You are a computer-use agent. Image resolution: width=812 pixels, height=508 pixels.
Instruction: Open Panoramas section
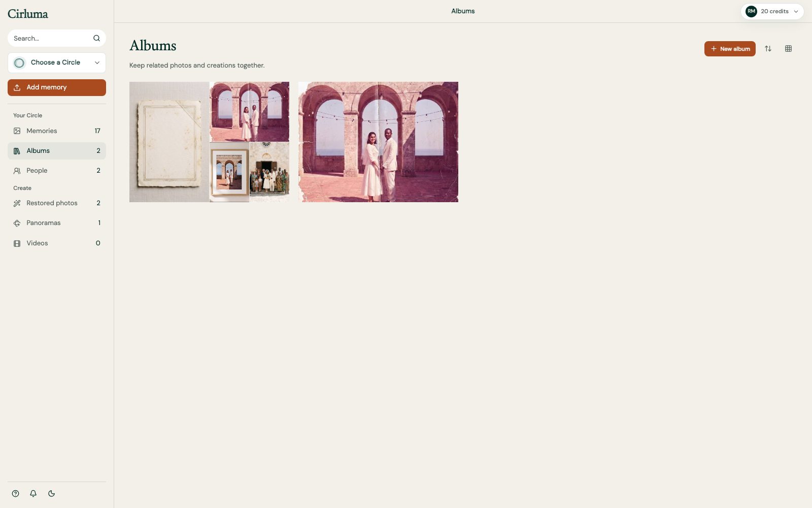pyautogui.click(x=57, y=223)
